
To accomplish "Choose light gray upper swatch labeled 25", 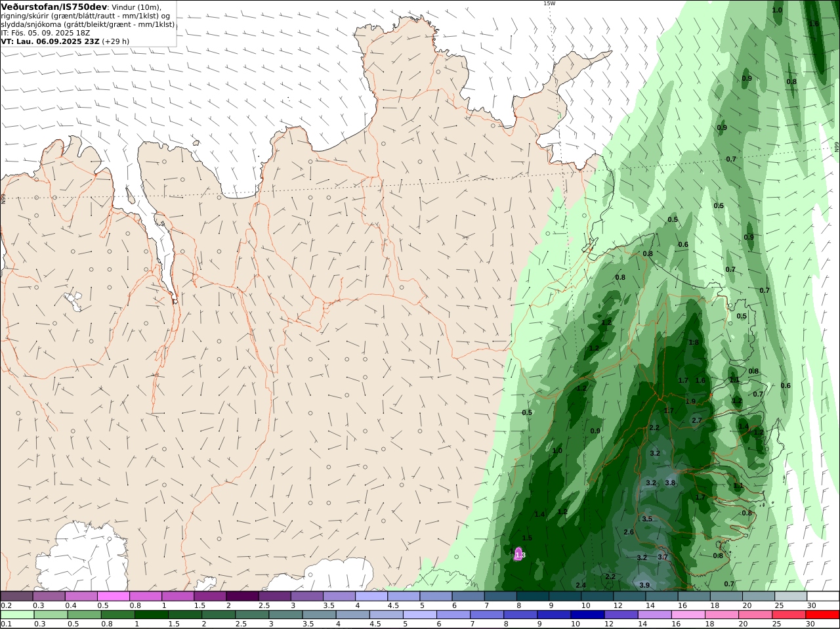I will point(791,596).
